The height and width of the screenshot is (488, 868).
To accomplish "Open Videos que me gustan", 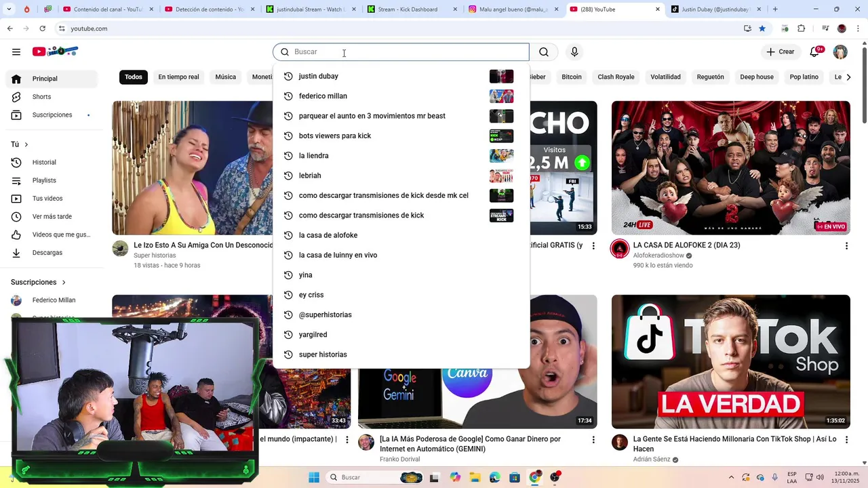I will click(52, 235).
